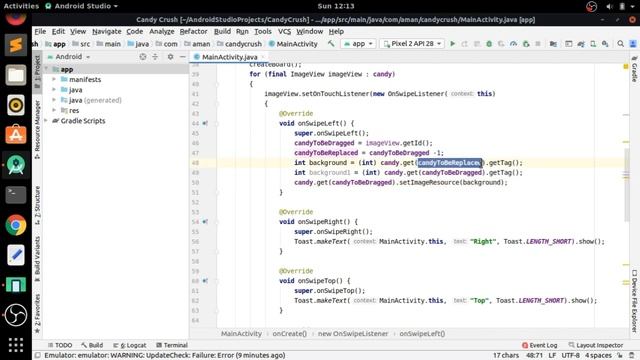Click the Collapse All icon in Project pane

pyautogui.click(x=155, y=57)
